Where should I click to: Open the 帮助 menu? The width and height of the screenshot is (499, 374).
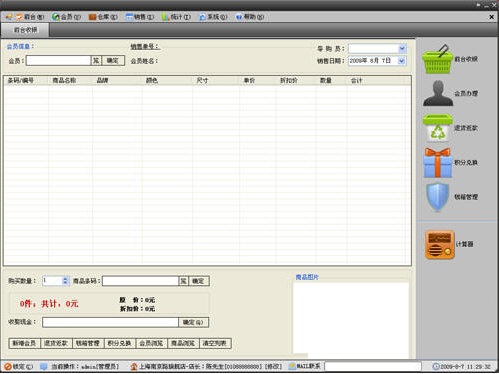250,17
